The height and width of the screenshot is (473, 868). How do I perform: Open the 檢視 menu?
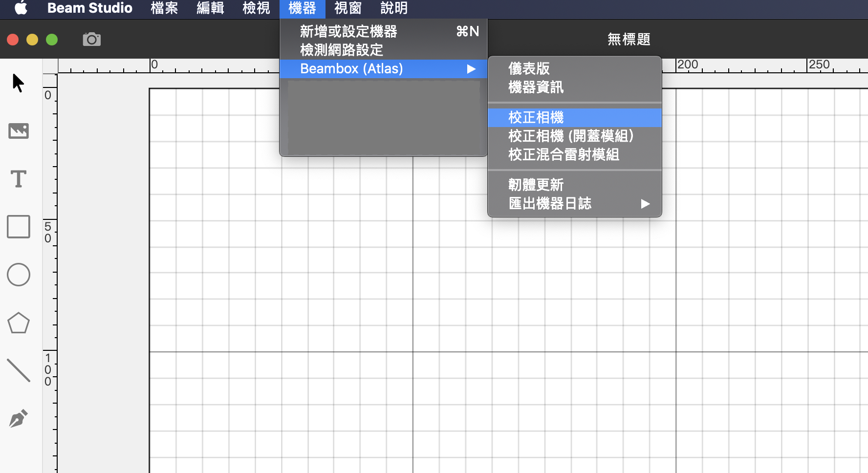[256, 8]
